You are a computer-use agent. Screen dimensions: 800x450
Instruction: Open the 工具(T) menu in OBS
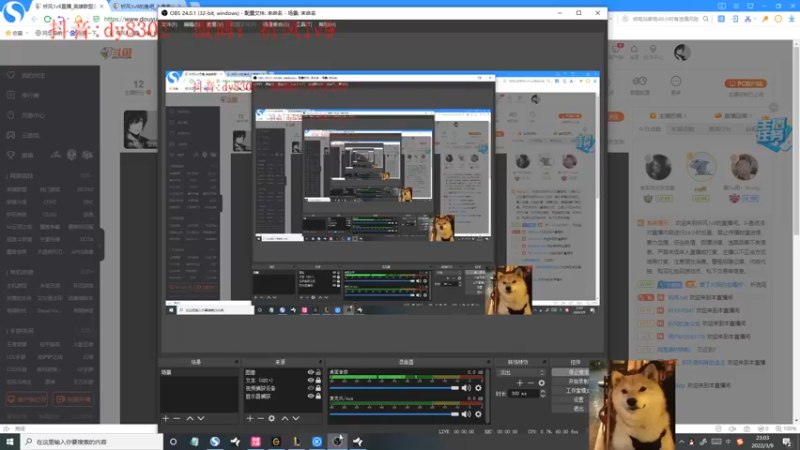click(304, 24)
